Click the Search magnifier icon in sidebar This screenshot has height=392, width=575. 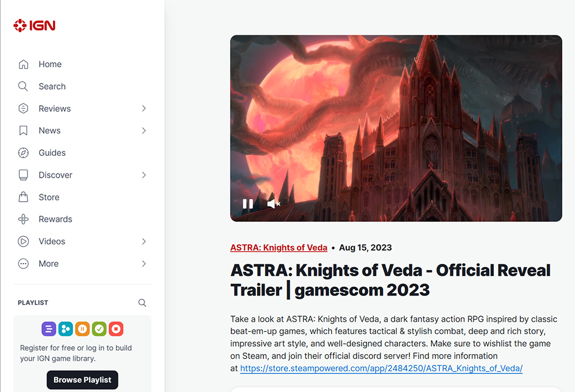[x=23, y=87]
